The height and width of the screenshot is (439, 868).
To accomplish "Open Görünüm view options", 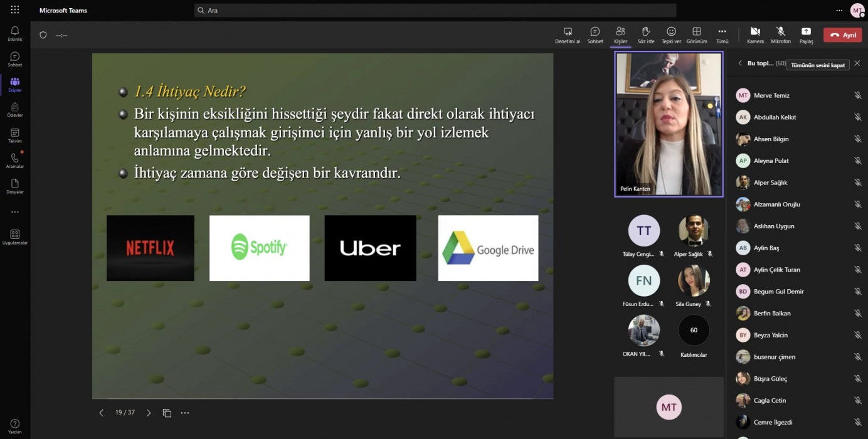I will click(x=697, y=35).
